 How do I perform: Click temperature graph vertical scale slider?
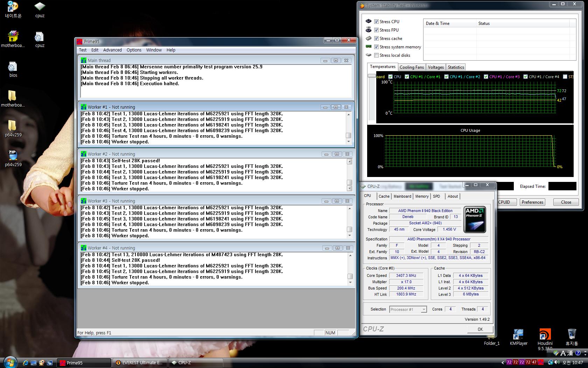pyautogui.click(x=372, y=76)
